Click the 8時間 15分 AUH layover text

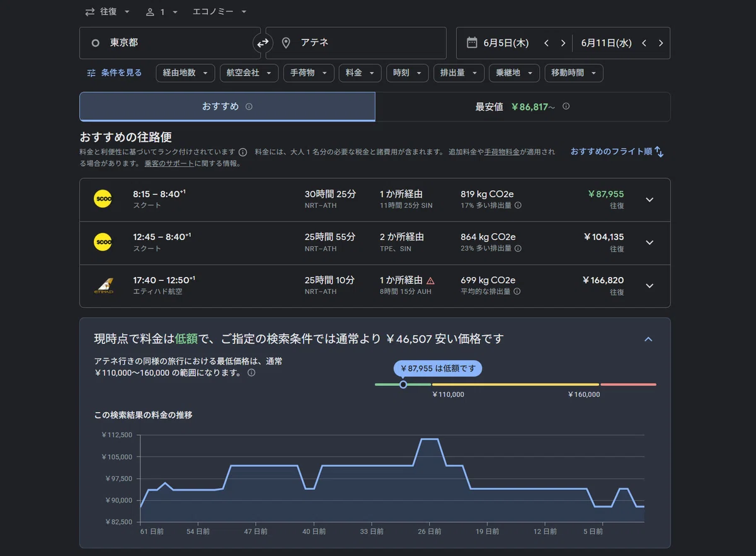pos(406,292)
